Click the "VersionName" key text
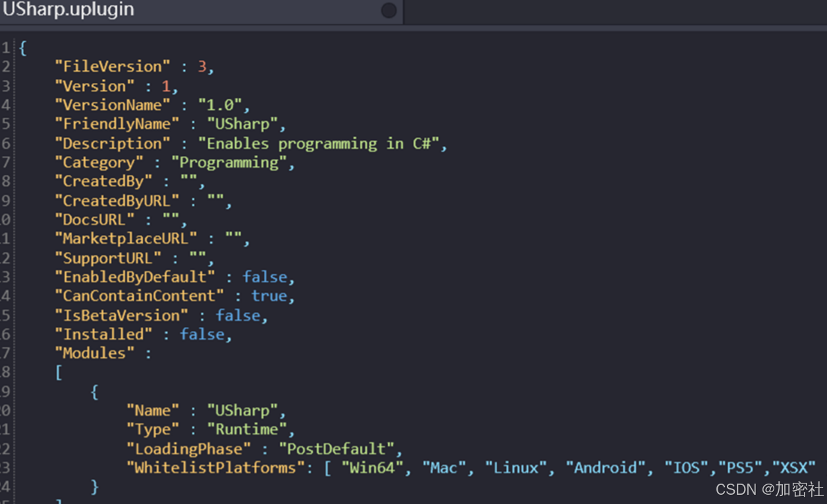 click(113, 105)
